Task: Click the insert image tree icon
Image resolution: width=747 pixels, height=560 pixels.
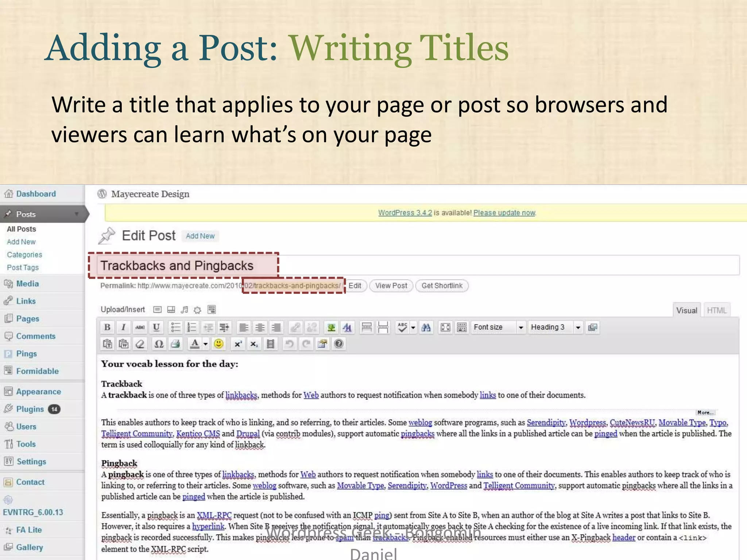Action: (331, 327)
